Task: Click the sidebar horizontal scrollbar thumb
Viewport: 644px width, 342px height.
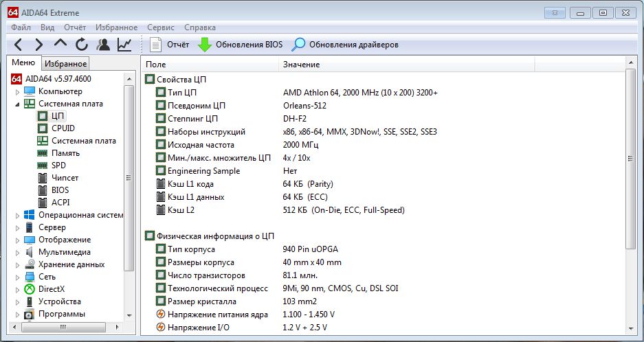Action: 63,327
